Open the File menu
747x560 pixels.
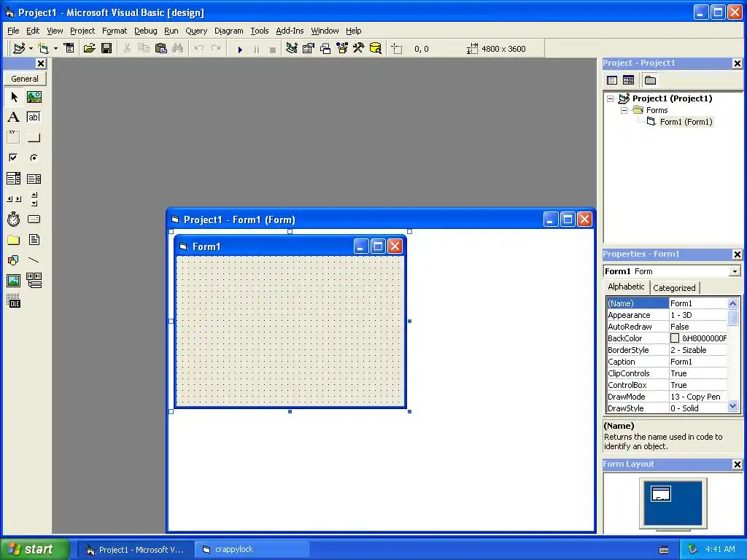[x=13, y=31]
